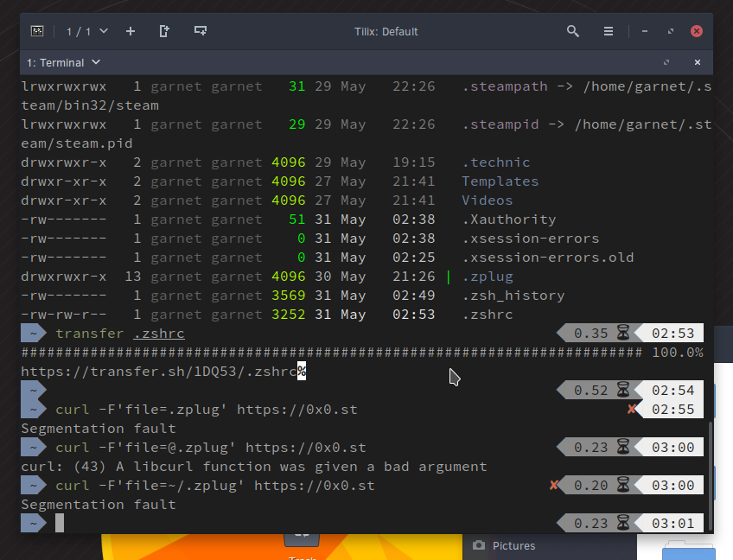Image resolution: width=733 pixels, height=560 pixels.
Task: Click the camera icon beside Pictures
Action: pos(479,545)
